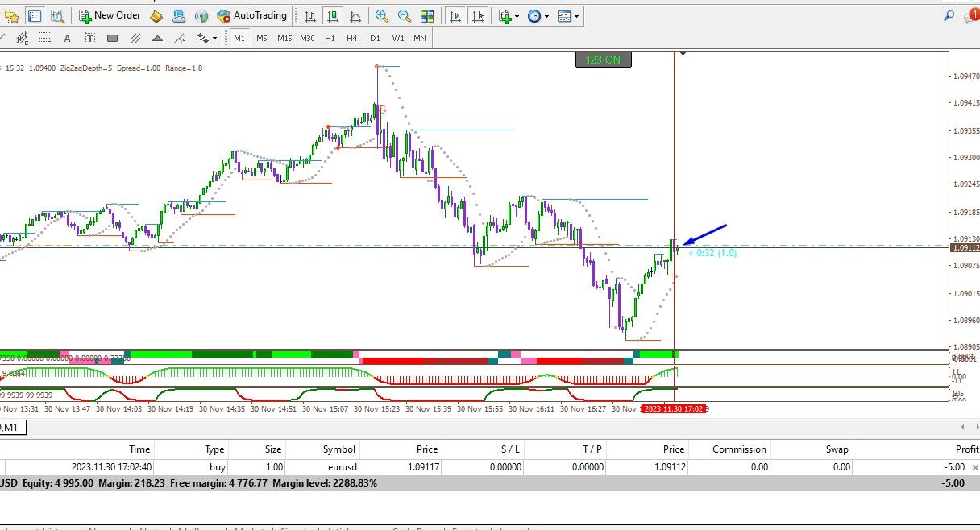Viewport: 980px width, 530px height.
Task: Select the Arrows objects tool
Action: (202, 38)
